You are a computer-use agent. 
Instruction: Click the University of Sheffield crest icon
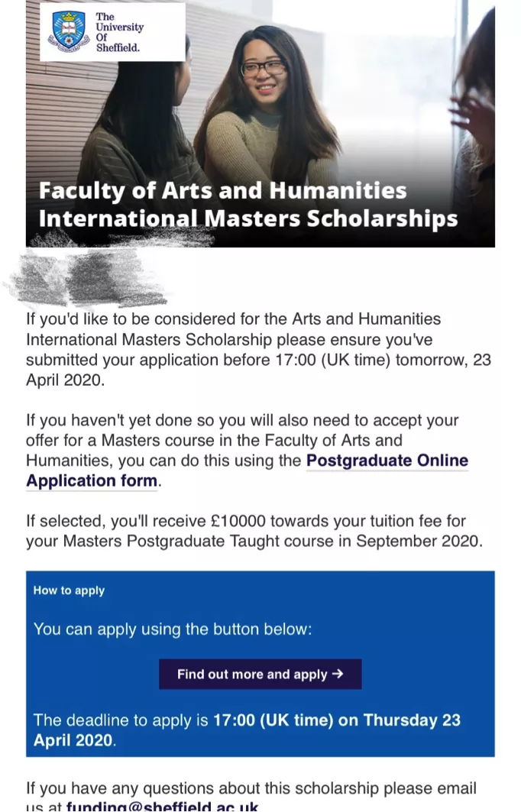pos(69,31)
